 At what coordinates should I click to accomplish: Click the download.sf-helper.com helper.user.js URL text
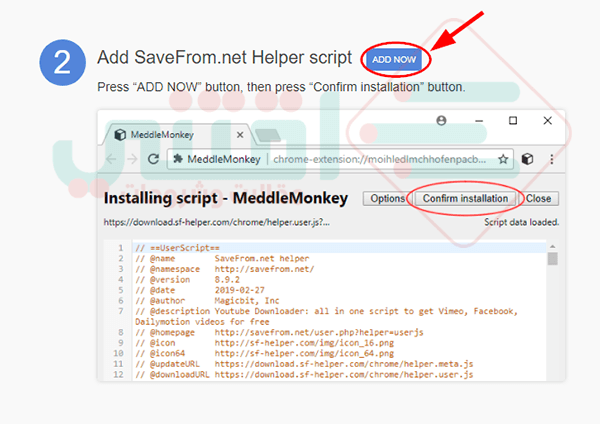[217, 222]
